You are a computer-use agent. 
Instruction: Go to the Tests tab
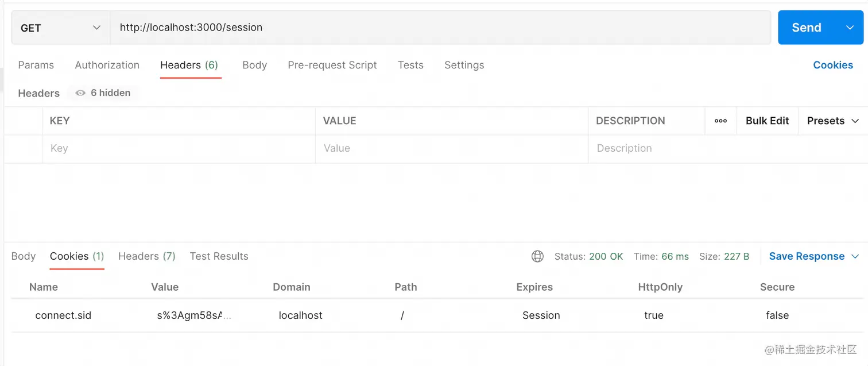pos(410,65)
